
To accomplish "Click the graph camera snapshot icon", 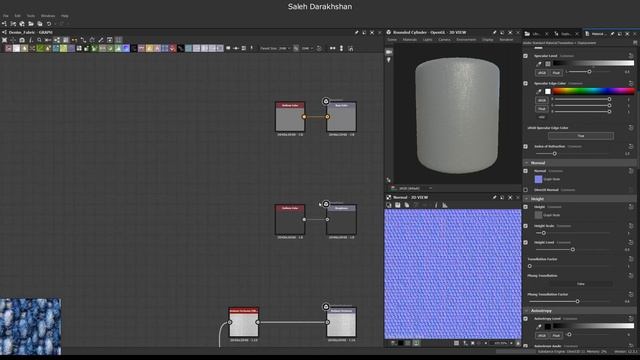I will 22,40.
